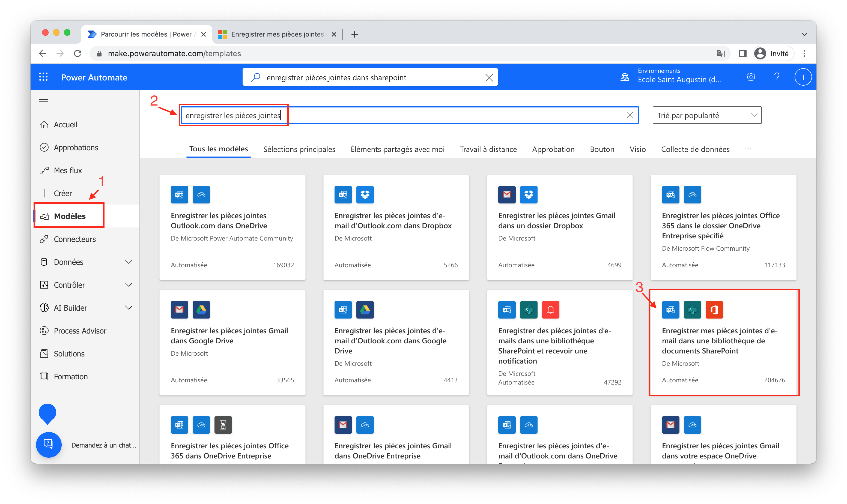Open the help question mark icon
Viewport: 847px width, 504px height.
pyautogui.click(x=777, y=77)
